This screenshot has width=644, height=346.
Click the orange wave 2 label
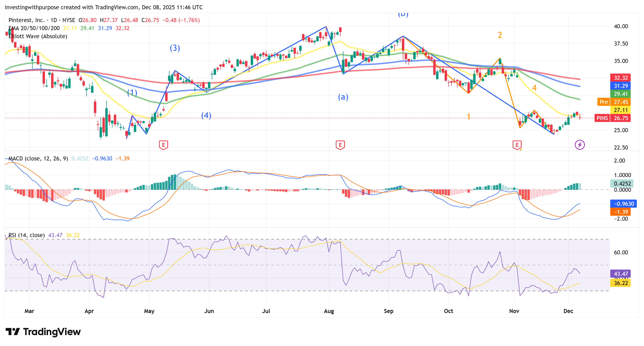pyautogui.click(x=500, y=35)
